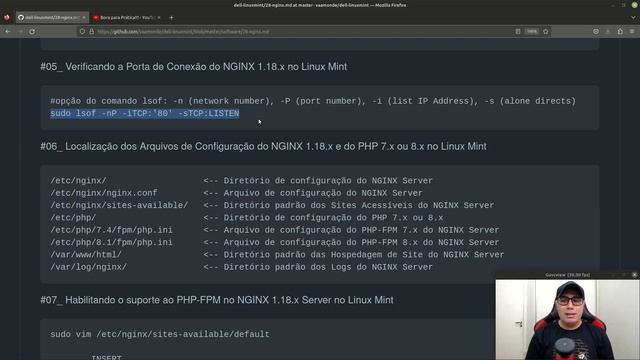Viewport: 640px width, 360px height.
Task: Click the highlighted sudo lsof -nP command
Action: tap(144, 113)
